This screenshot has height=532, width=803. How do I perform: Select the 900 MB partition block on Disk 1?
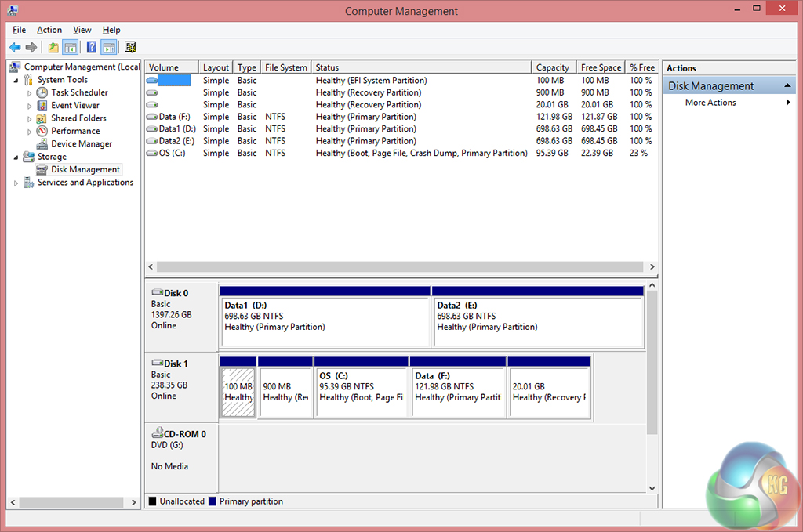click(x=285, y=388)
